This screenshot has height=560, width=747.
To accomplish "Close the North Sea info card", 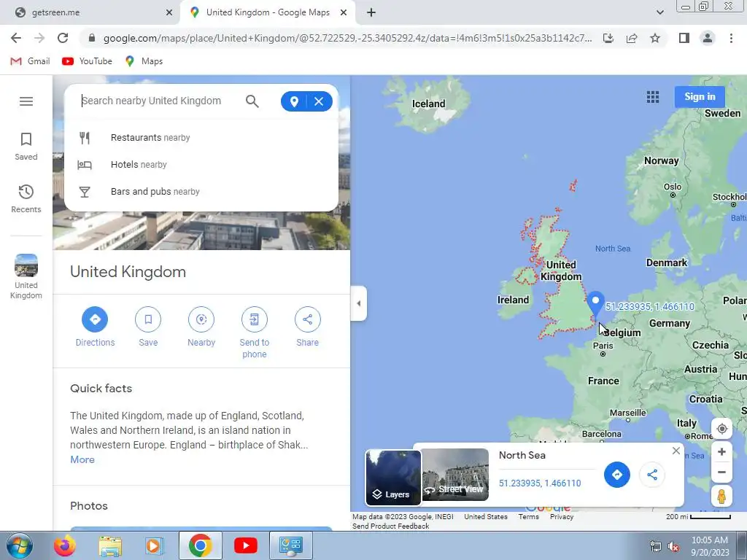I will click(x=676, y=451).
